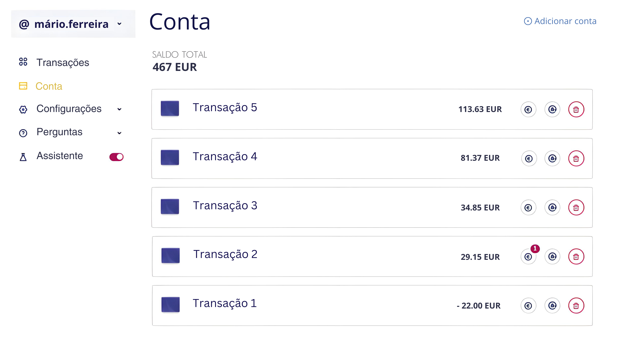Click the euro icon for Transação 4
This screenshot has width=644, height=340.
tap(528, 158)
